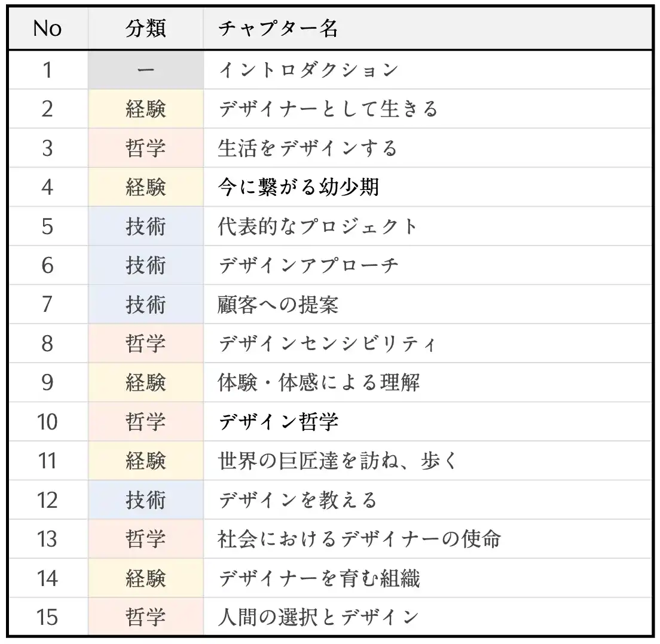Open bold chapter 今に繋がる幼少期
The height and width of the screenshot is (644, 660).
(298, 187)
